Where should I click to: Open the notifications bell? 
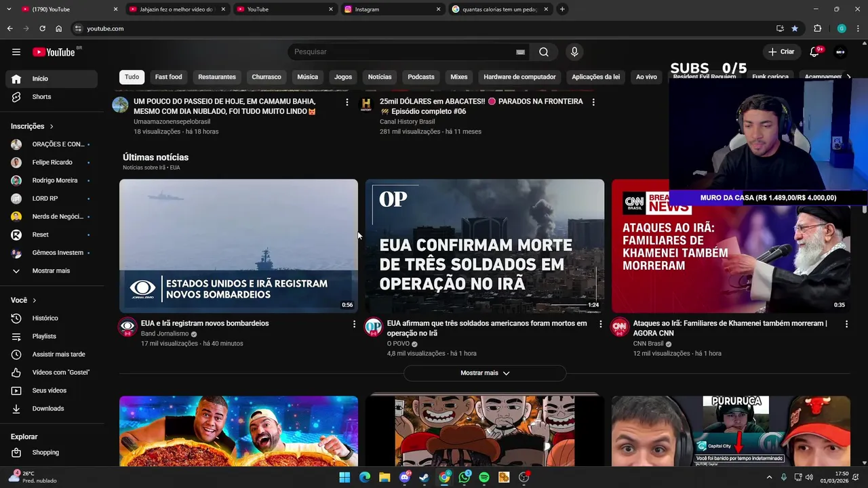click(x=815, y=52)
